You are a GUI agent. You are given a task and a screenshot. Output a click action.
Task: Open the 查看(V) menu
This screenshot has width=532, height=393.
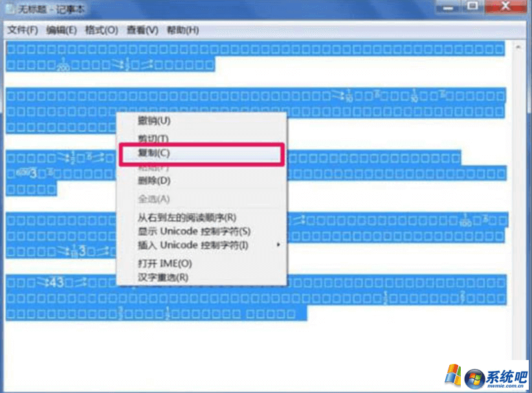(x=142, y=30)
